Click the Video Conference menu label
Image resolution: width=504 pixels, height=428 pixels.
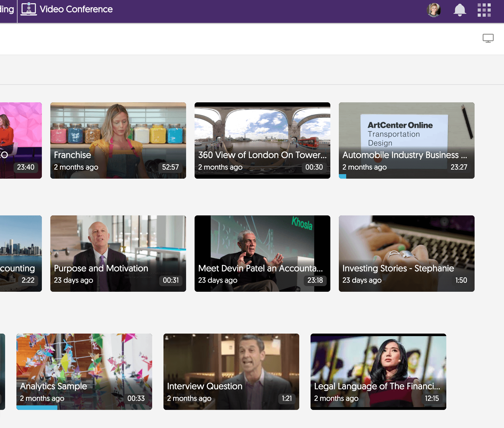click(76, 9)
